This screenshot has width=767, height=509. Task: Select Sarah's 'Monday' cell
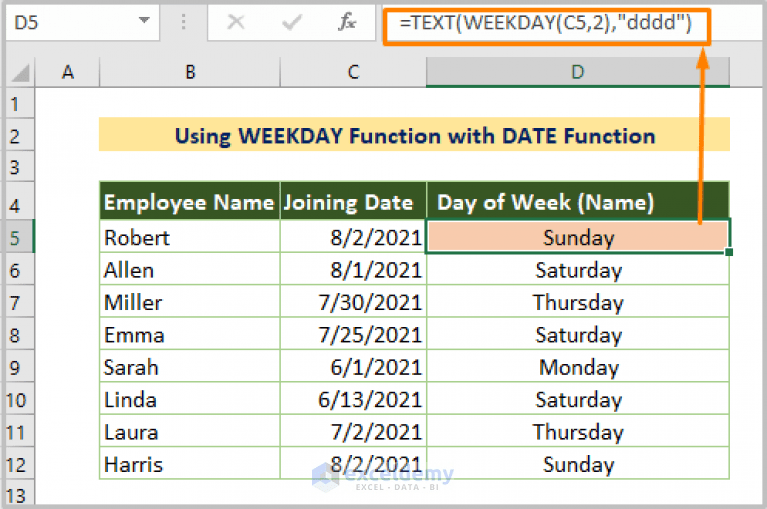578,367
